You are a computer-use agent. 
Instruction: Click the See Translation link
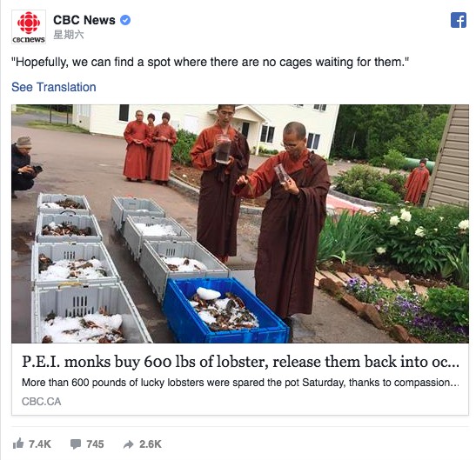tap(54, 87)
